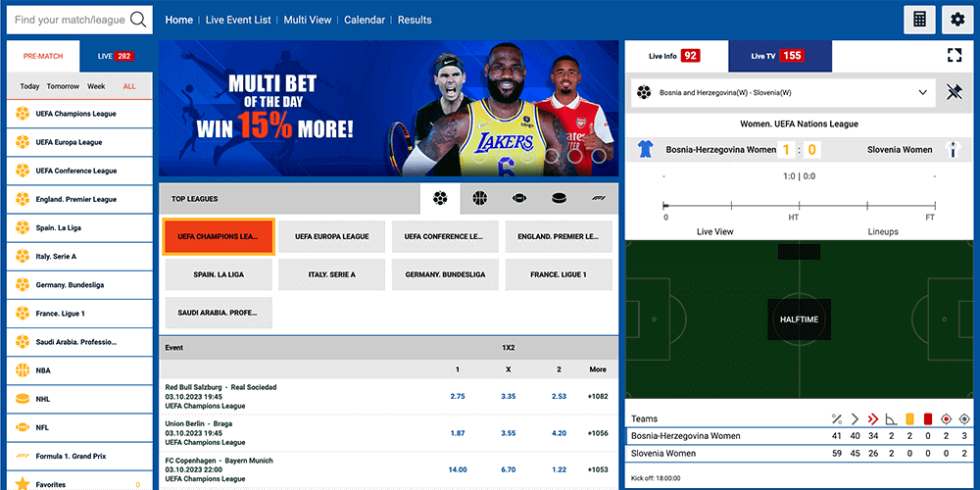Select Germany. Bundesliga top league button
Screen dimensions: 980x490
click(445, 274)
